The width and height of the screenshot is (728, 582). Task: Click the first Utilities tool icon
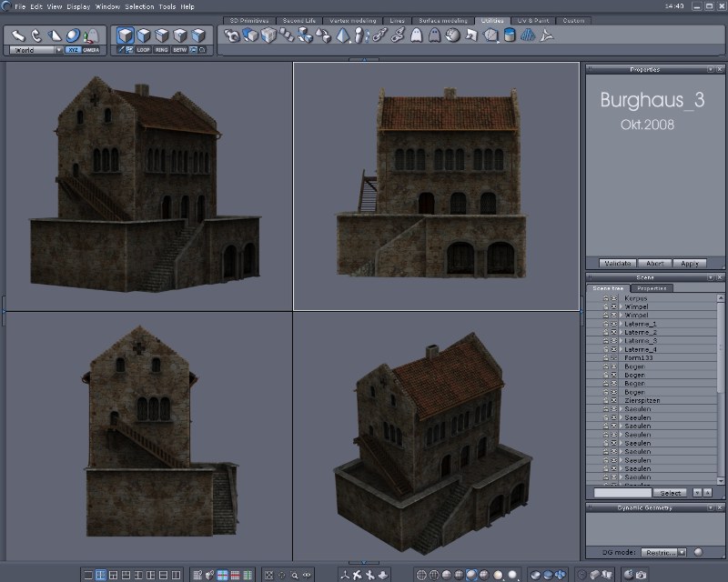[x=233, y=35]
